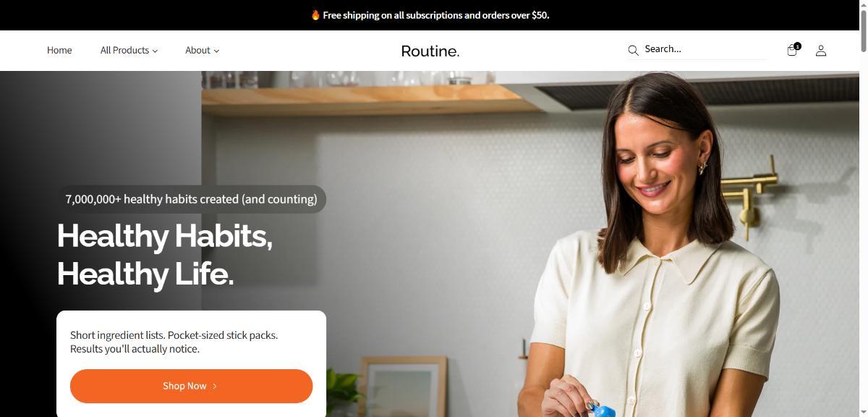
Task: Focus the Search... input field
Action: click(705, 49)
